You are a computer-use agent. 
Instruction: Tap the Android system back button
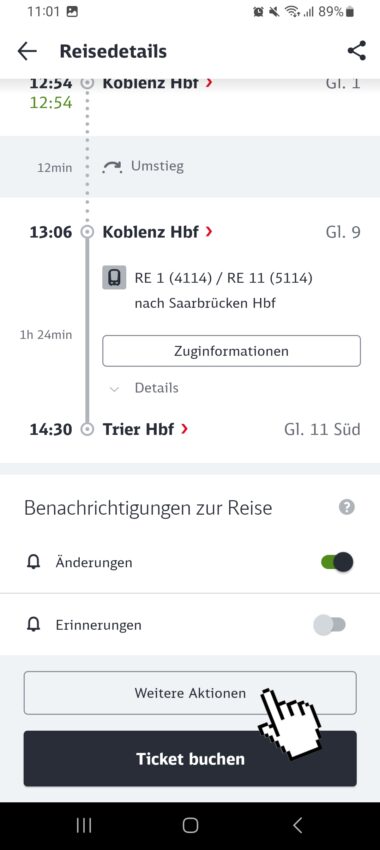(297, 825)
